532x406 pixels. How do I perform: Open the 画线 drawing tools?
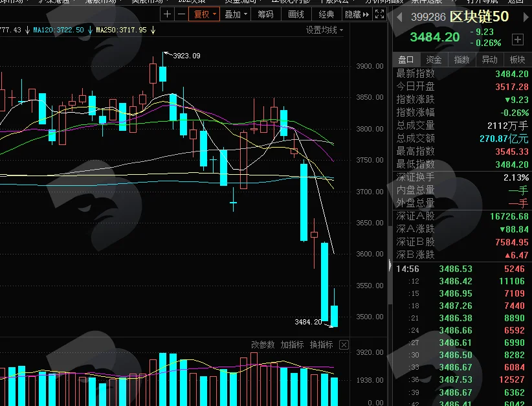(296, 14)
